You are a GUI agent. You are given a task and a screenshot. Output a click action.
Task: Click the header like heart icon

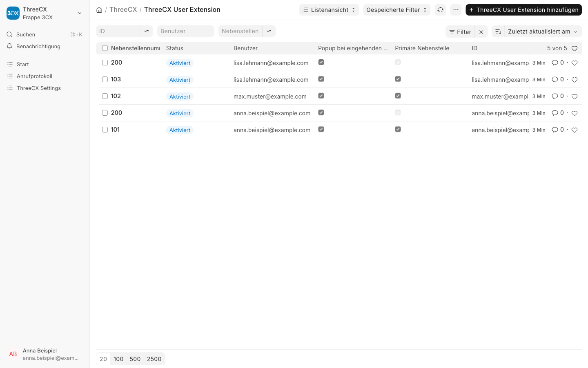click(575, 49)
